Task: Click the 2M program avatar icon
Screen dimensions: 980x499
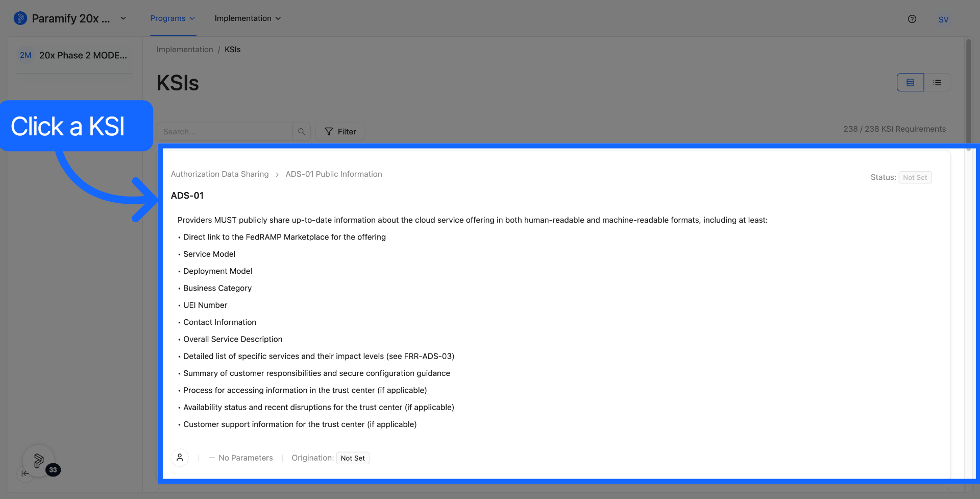Action: point(26,55)
